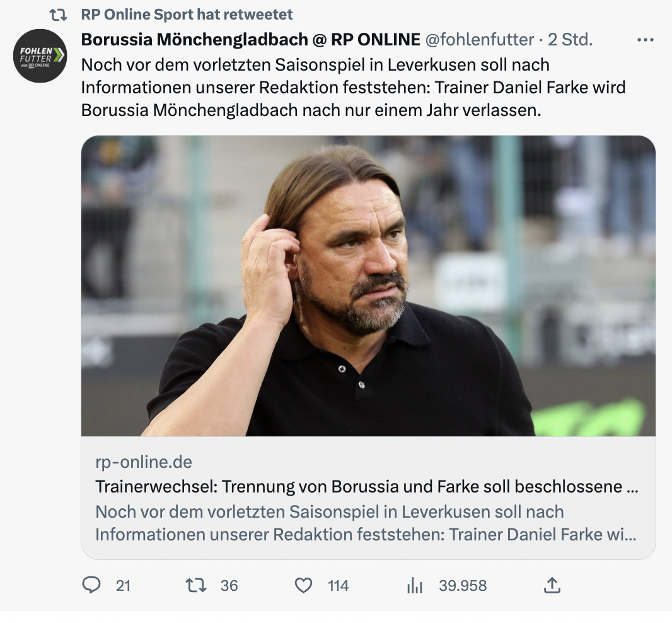
Task: Open the "Trainerwechsel: Trennung von Borussia" headline
Action: (x=366, y=487)
